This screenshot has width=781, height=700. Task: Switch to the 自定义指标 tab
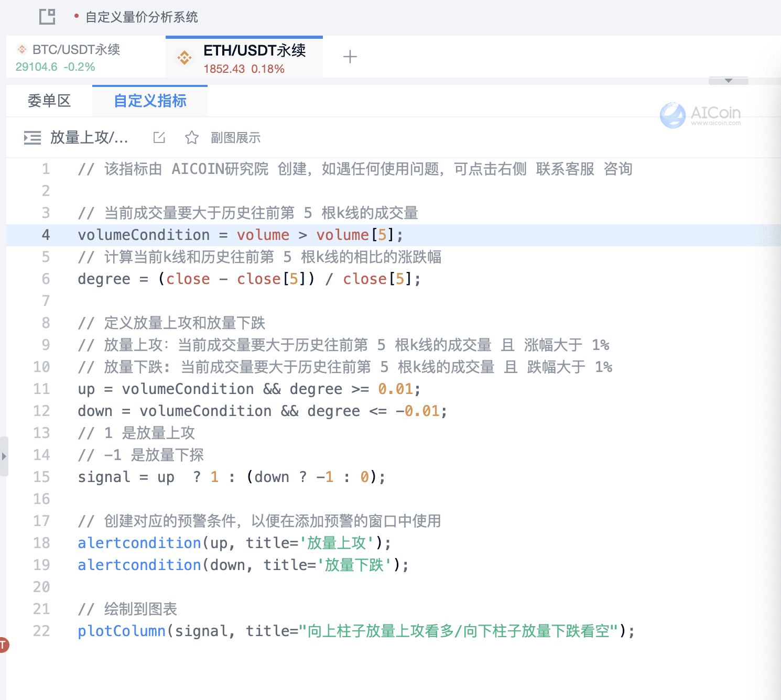click(150, 101)
